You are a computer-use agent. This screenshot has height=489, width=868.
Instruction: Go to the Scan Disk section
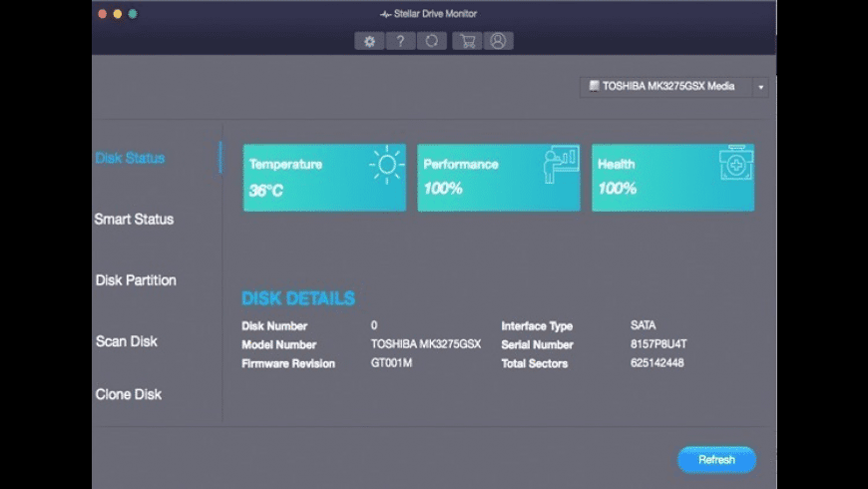pyautogui.click(x=127, y=341)
